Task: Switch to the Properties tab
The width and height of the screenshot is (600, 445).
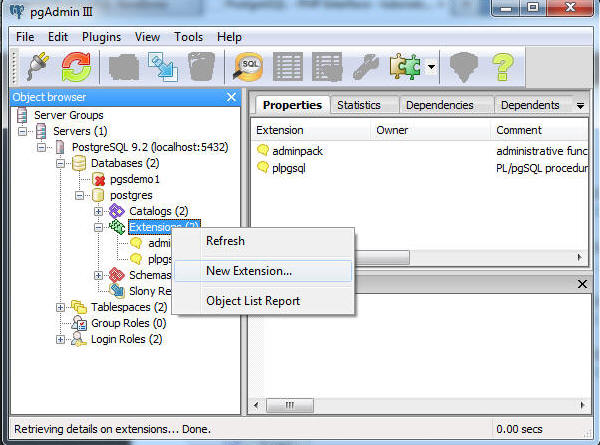Action: click(x=292, y=105)
